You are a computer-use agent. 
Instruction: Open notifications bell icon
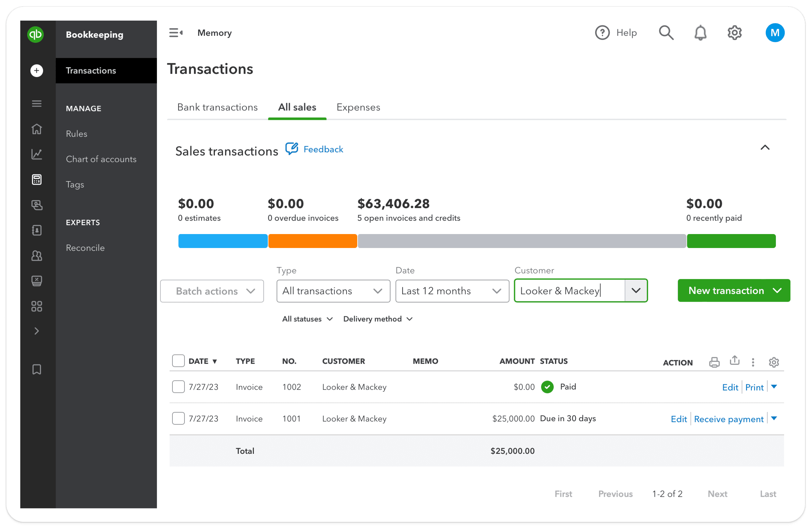[x=700, y=33]
